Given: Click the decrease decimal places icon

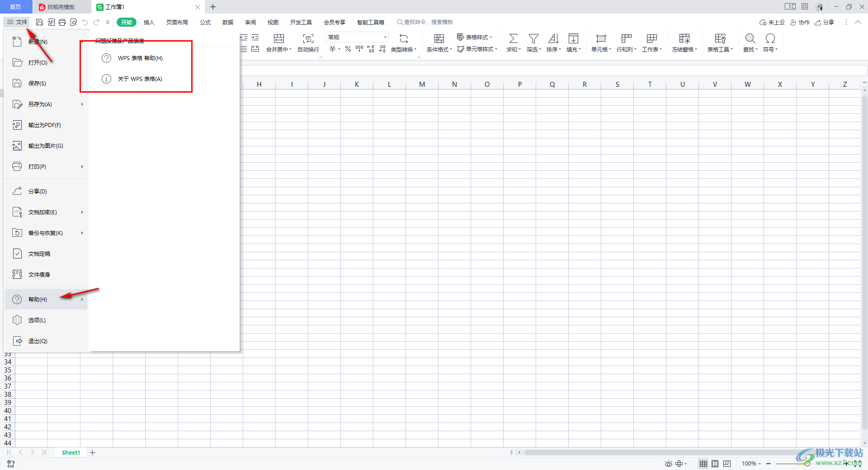Looking at the screenshot, I should pyautogui.click(x=382, y=49).
